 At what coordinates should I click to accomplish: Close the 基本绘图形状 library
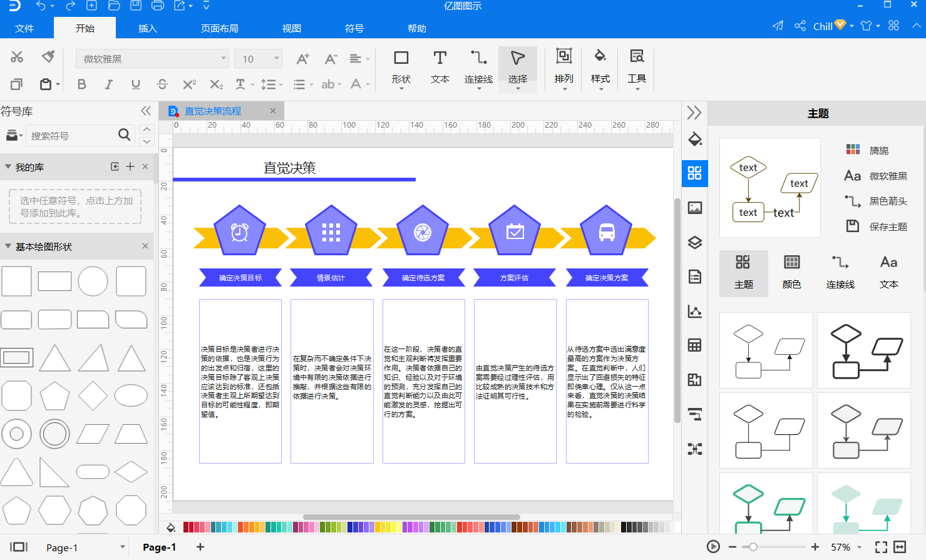[145, 246]
